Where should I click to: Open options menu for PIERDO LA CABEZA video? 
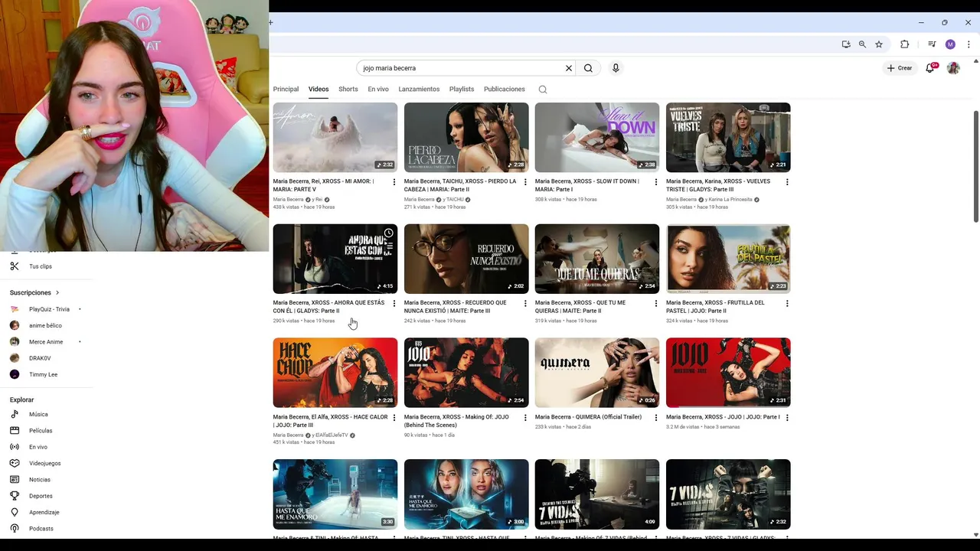pyautogui.click(x=525, y=182)
